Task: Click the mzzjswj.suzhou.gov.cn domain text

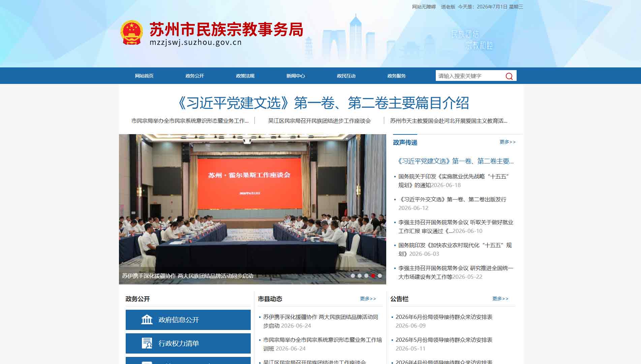Action: [195, 42]
